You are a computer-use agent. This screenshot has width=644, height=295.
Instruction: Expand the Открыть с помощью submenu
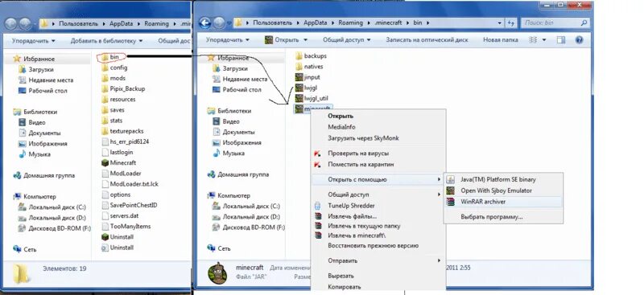[x=378, y=180]
